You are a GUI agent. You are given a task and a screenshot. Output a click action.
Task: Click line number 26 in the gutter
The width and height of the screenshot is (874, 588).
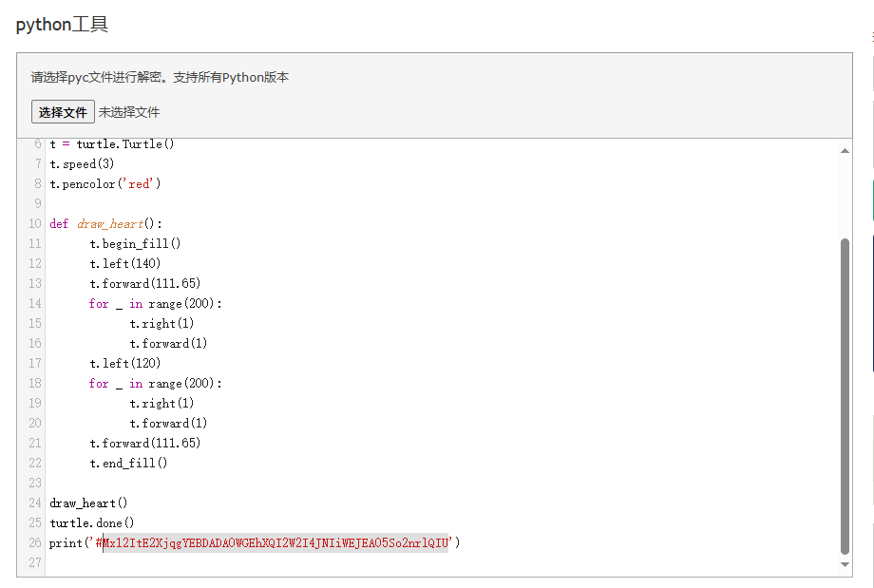pyautogui.click(x=35, y=542)
